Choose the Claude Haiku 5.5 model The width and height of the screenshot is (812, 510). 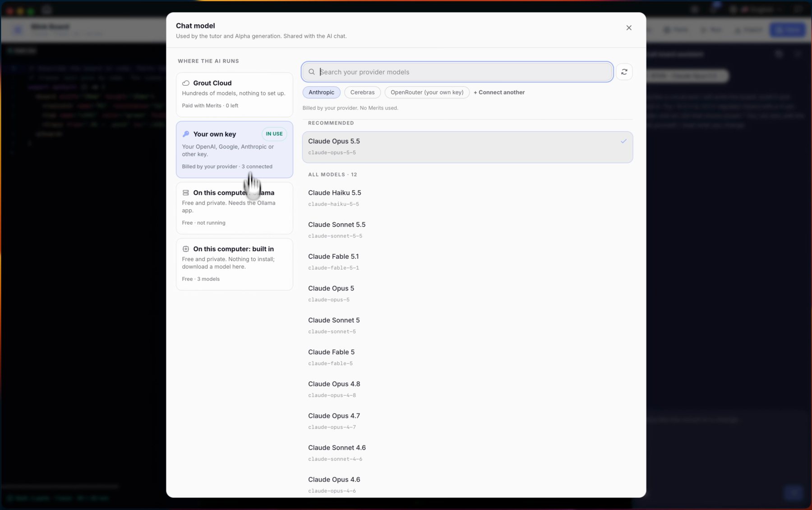467,198
